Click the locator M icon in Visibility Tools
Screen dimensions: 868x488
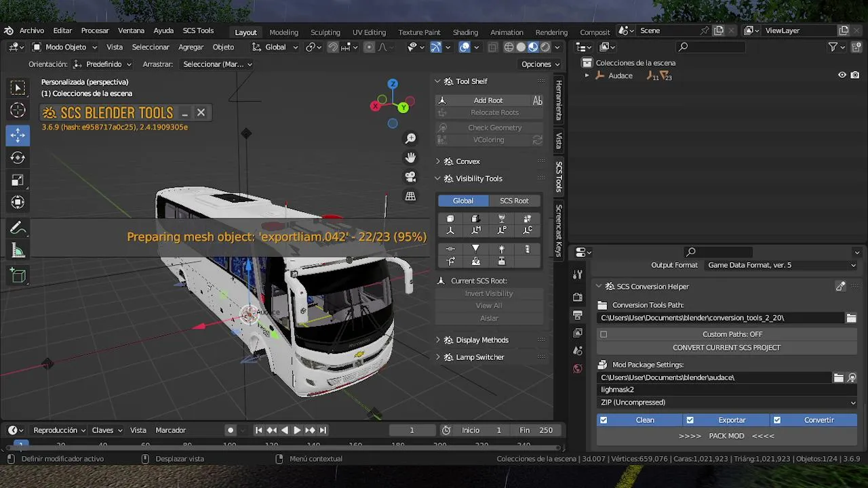point(476,230)
